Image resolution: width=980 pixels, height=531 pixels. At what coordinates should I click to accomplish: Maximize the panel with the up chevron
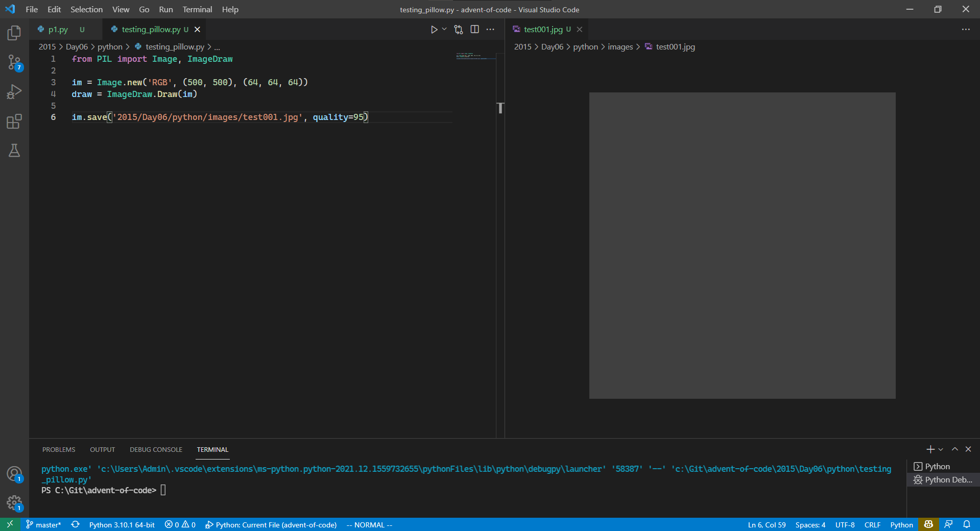954,449
